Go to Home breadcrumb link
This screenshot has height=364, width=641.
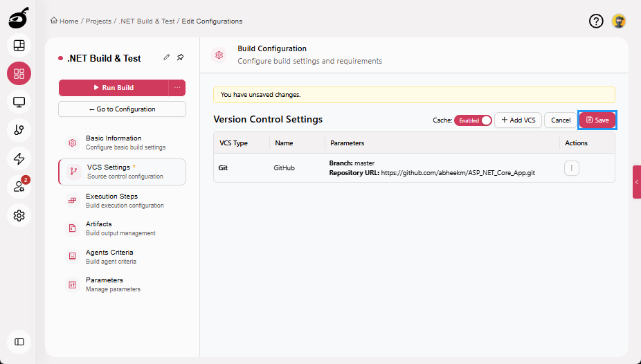coord(69,21)
